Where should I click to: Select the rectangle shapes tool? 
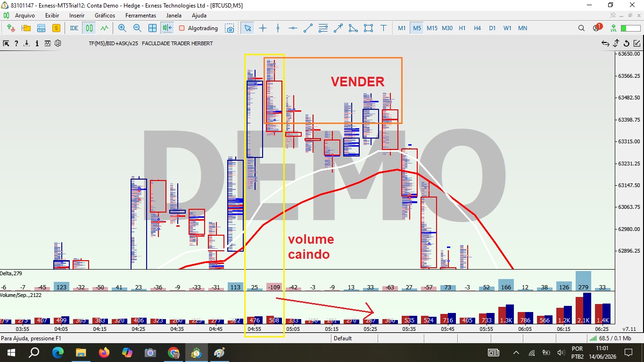[x=368, y=28]
